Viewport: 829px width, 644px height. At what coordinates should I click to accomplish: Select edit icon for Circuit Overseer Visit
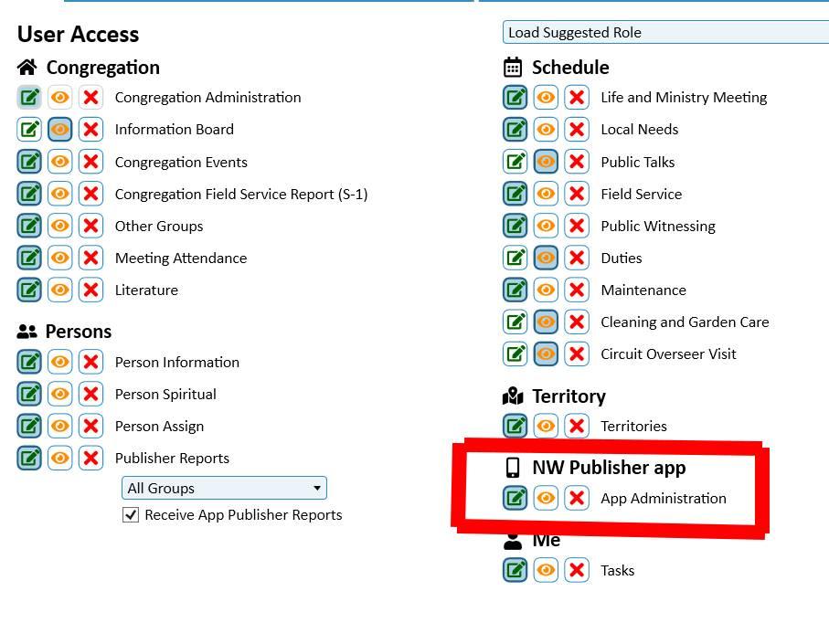coord(515,354)
